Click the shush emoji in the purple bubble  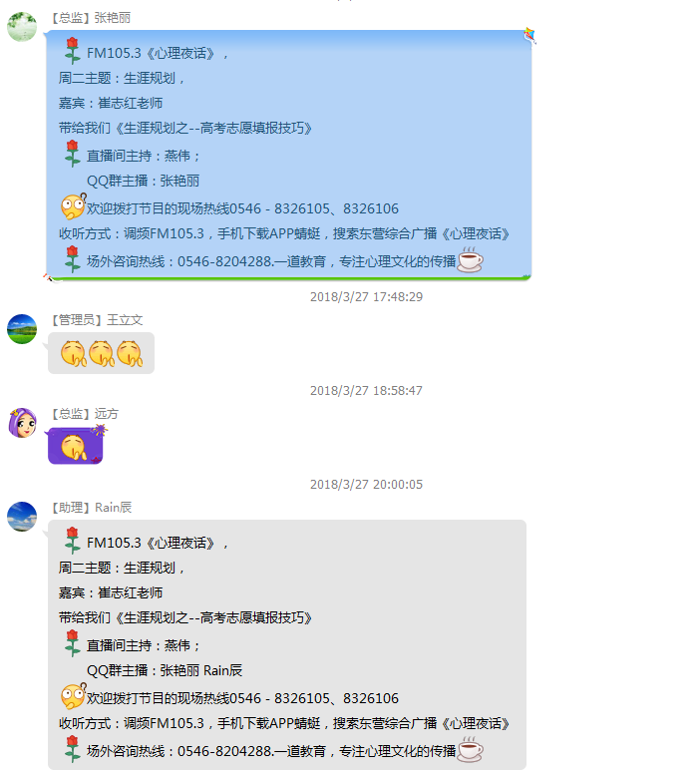pos(74,448)
